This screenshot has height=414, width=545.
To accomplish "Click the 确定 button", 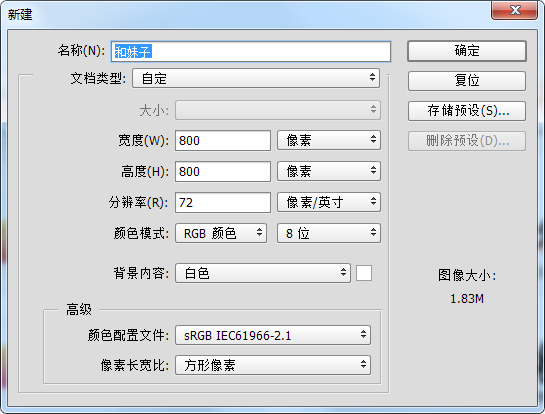I will click(x=467, y=51).
